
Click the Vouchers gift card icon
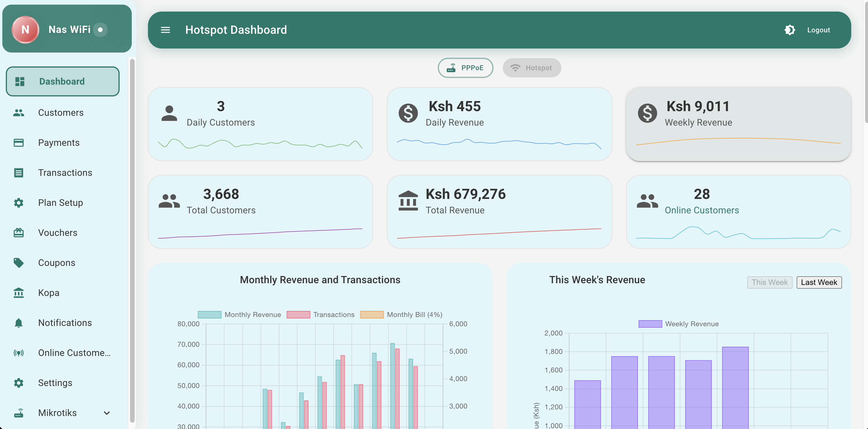18,233
